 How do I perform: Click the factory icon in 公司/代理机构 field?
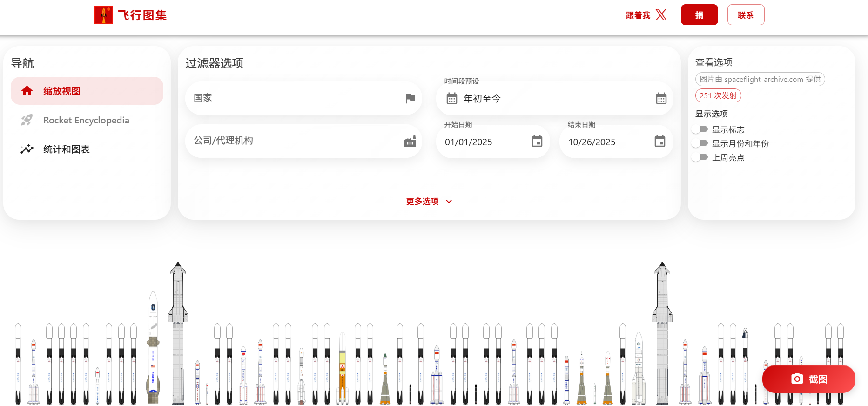point(410,142)
